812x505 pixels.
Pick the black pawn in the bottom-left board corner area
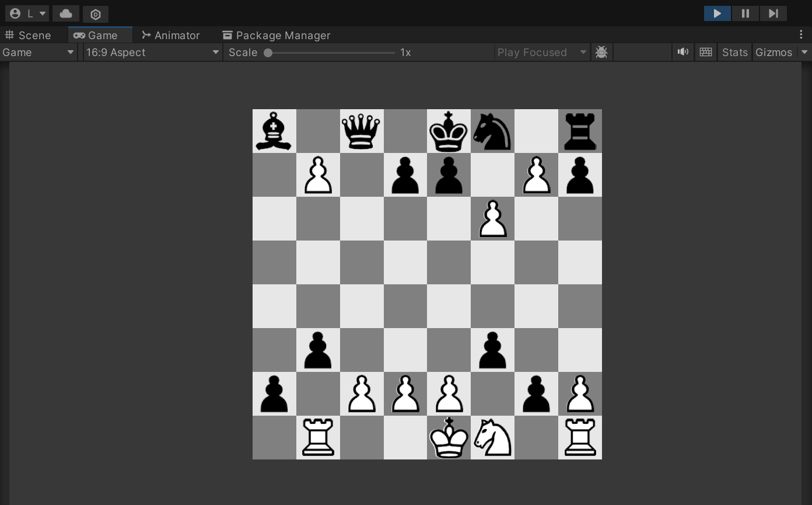[x=274, y=394]
